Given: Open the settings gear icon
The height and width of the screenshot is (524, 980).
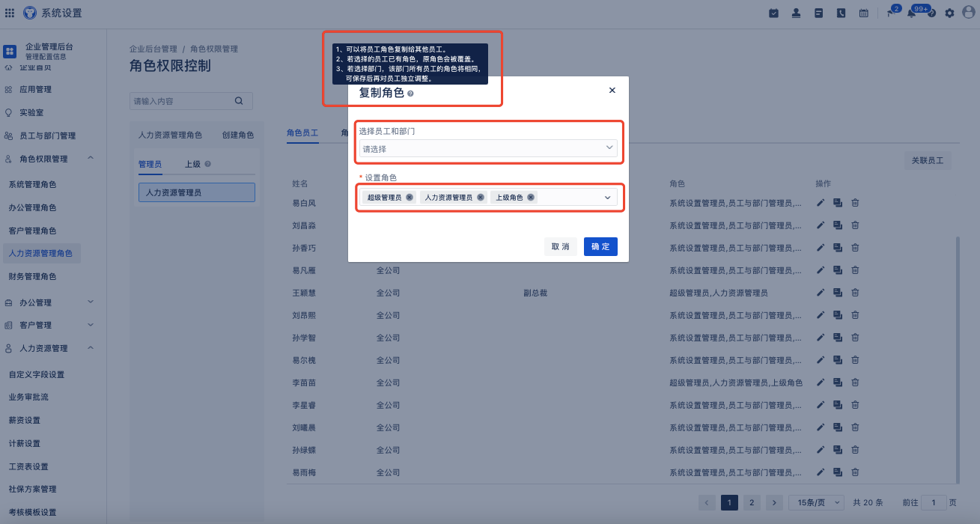Looking at the screenshot, I should point(950,13).
